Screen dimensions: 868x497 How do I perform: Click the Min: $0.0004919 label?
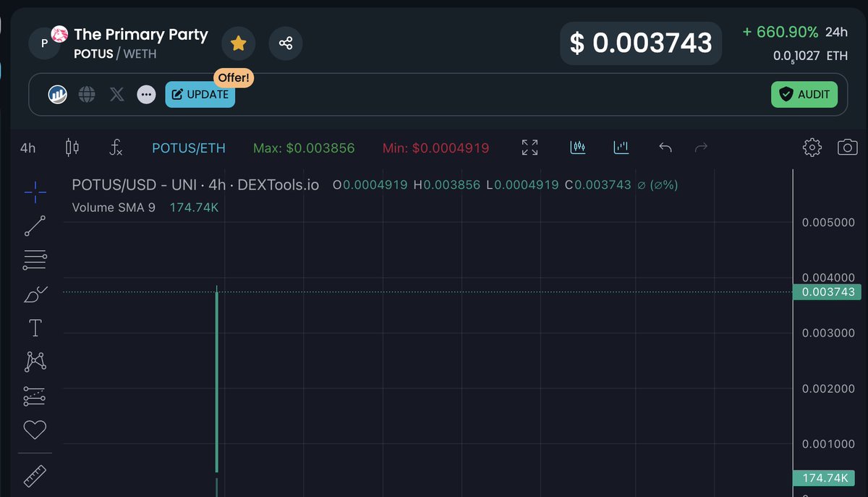435,148
